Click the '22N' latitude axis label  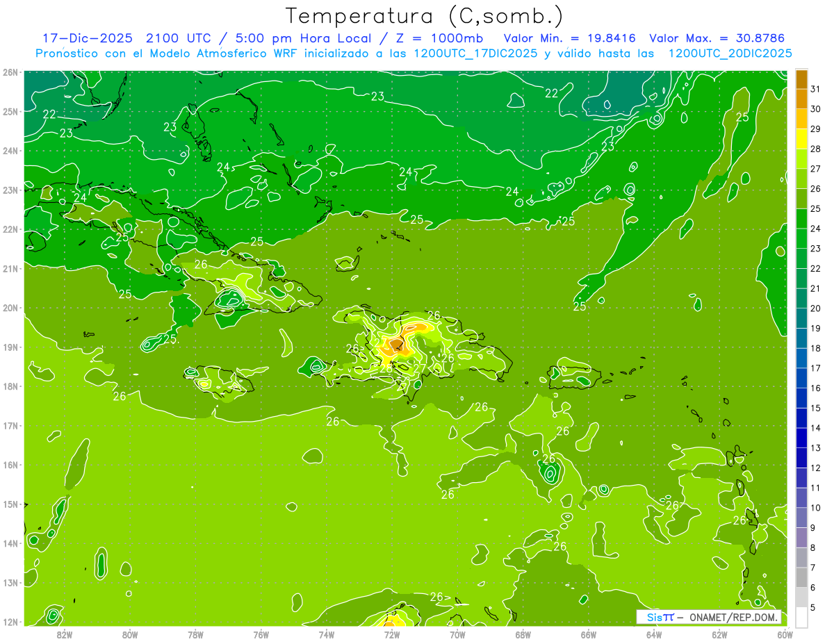click(x=11, y=229)
